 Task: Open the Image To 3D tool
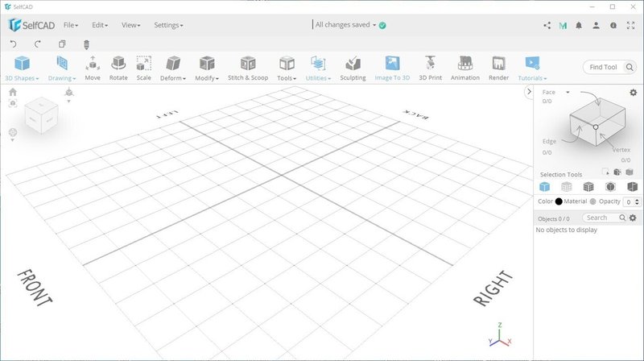click(392, 68)
